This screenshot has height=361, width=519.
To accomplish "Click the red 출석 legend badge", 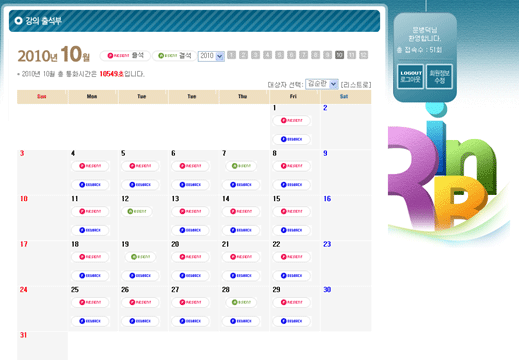I will point(125,55).
